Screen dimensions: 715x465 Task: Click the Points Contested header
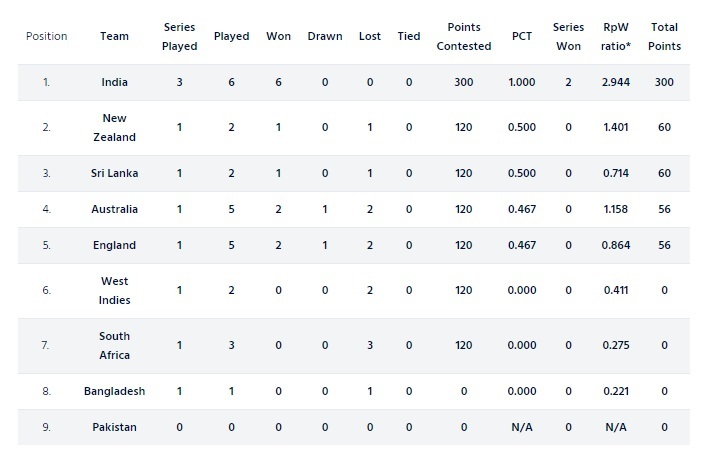tap(464, 36)
